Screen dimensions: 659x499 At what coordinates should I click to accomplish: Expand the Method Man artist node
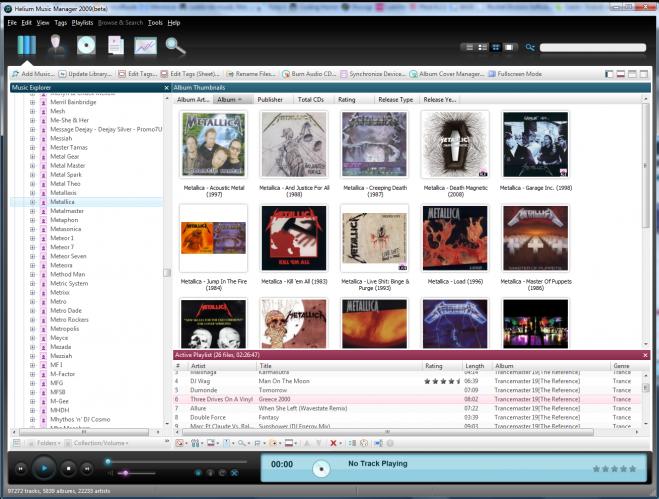(x=32, y=275)
